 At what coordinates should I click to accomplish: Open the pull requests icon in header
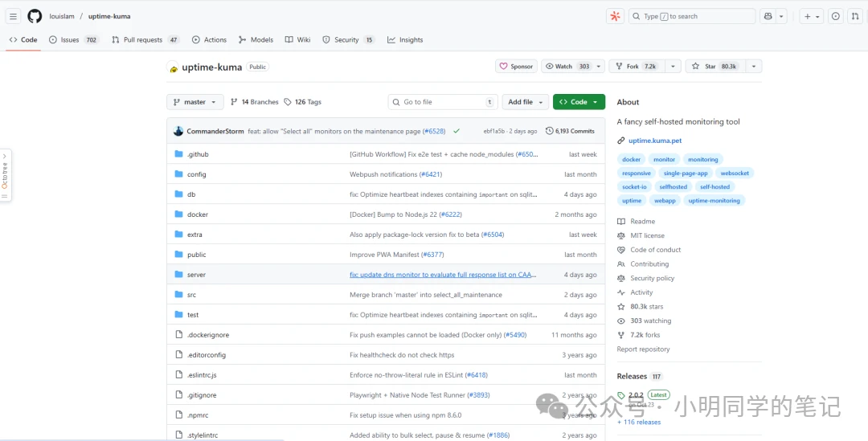pos(855,16)
